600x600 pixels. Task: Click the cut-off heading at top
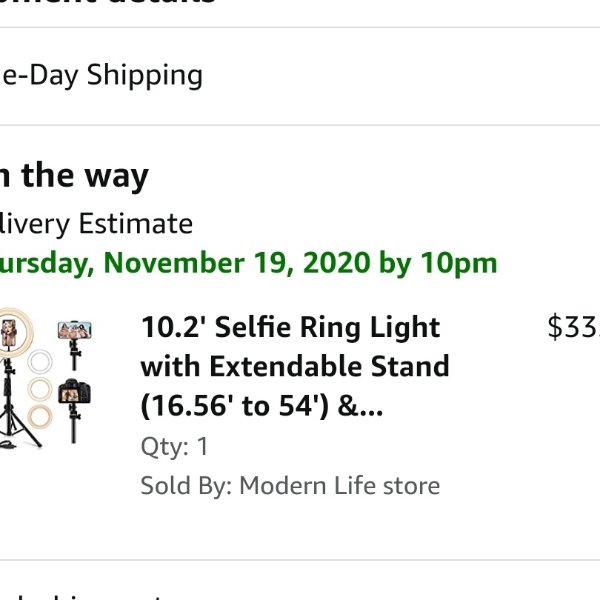point(108,2)
